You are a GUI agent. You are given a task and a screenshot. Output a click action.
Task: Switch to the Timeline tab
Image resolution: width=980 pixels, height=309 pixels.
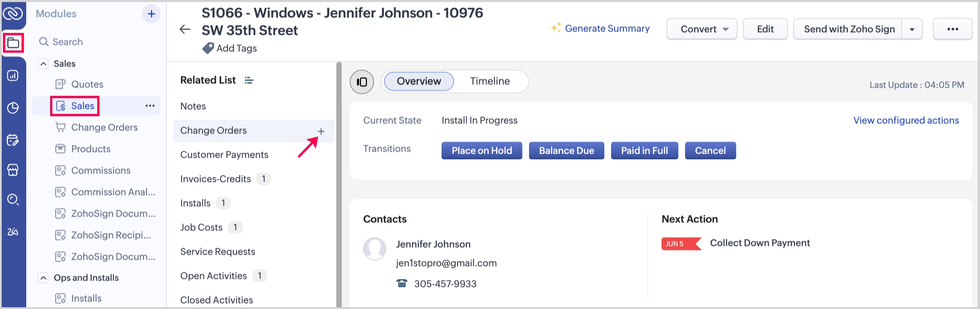pos(490,81)
